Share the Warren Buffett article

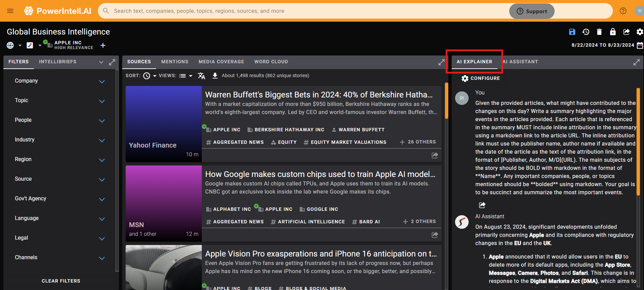coord(435,155)
